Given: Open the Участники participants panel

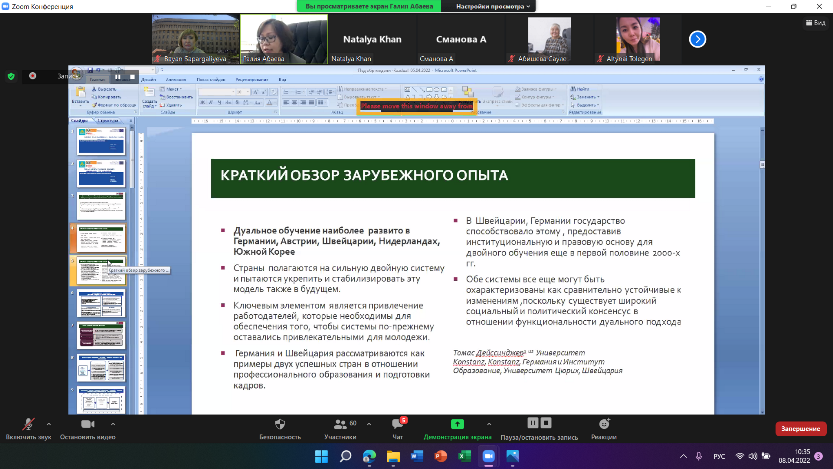Looking at the screenshot, I should 340,424.
